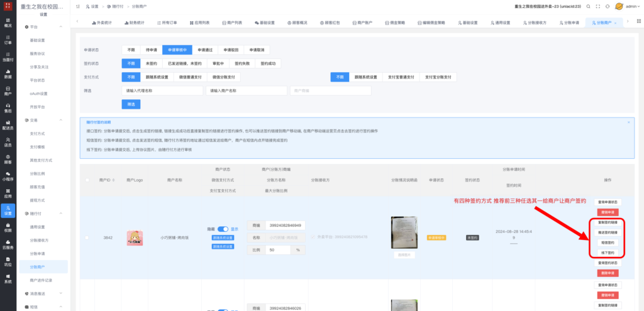The height and width of the screenshot is (311, 644).
Task: Open 权限 in the dark left sidebar
Action: (x=8, y=227)
